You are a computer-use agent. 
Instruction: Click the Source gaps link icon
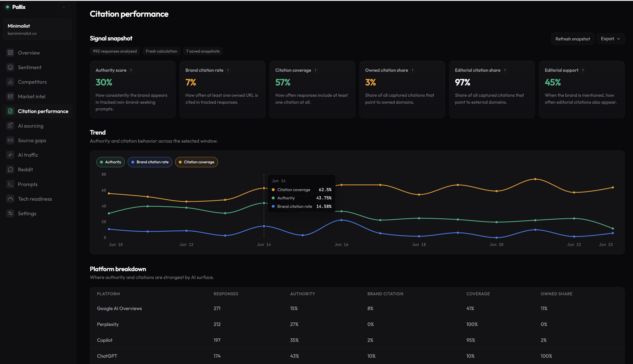(10, 140)
